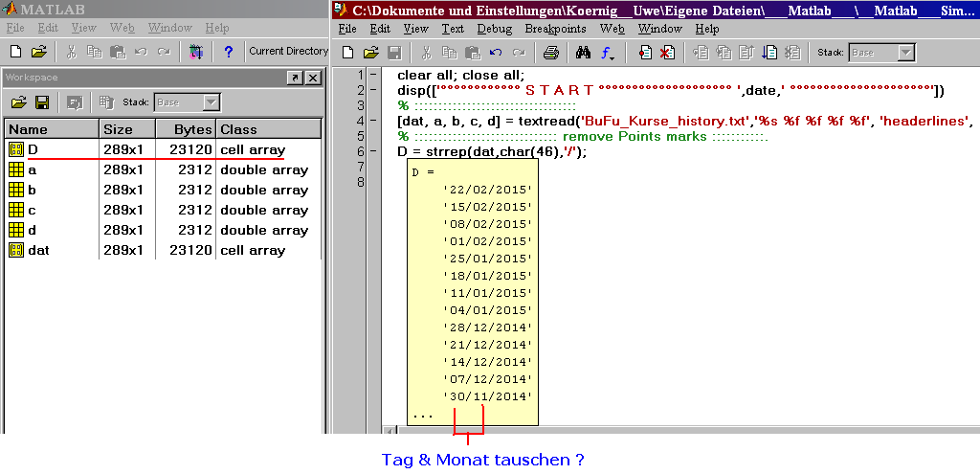Open the Debug menu in editor

[x=495, y=29]
